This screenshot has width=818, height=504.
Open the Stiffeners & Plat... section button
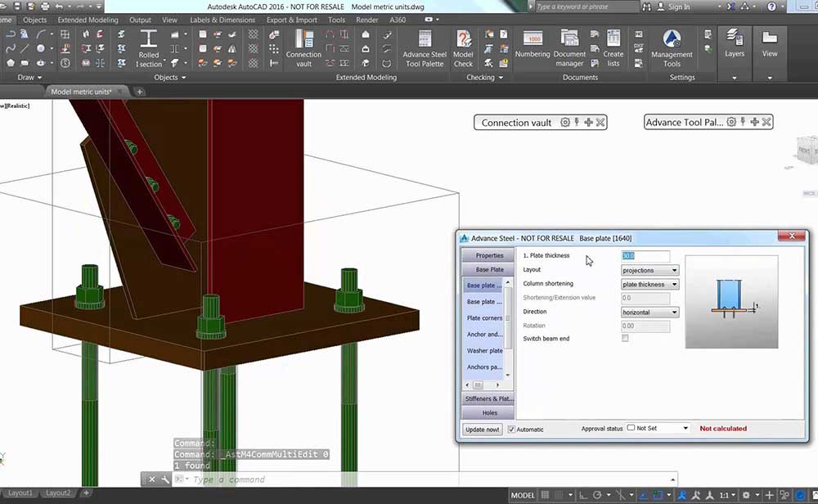click(489, 398)
